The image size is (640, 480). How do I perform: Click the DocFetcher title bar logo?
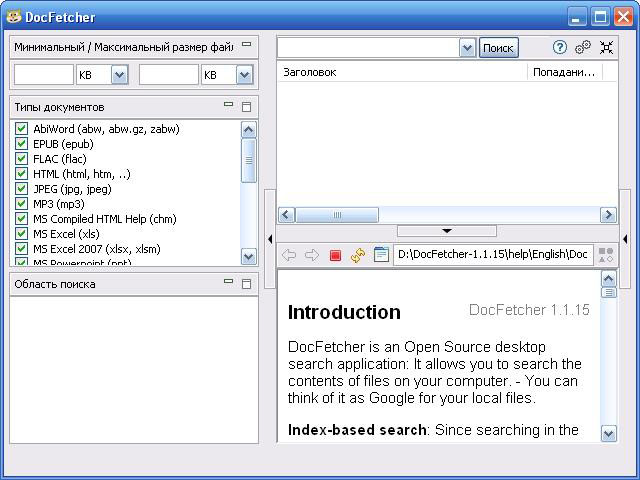click(14, 16)
